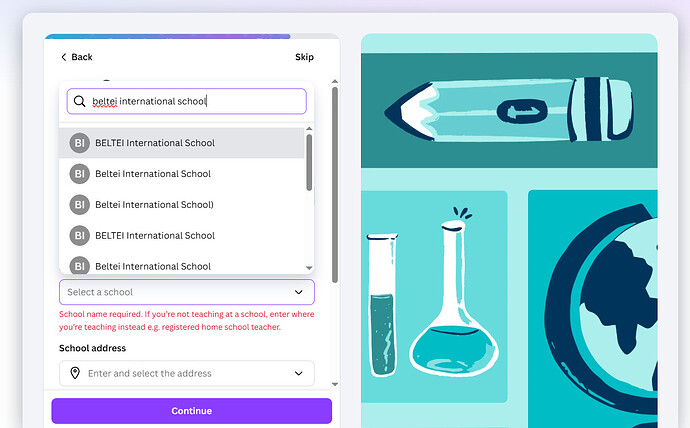Image resolution: width=690 pixels, height=428 pixels.
Task: Click the results list scrollbar down arrow
Action: 309,268
